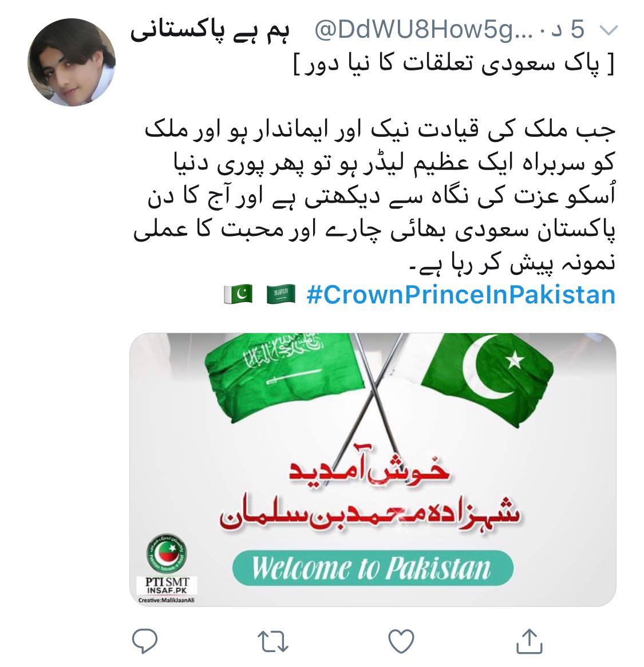Image resolution: width=644 pixels, height=667 pixels.
Task: Click the Saudi flag emoji in the tweet
Action: pyautogui.click(x=280, y=294)
